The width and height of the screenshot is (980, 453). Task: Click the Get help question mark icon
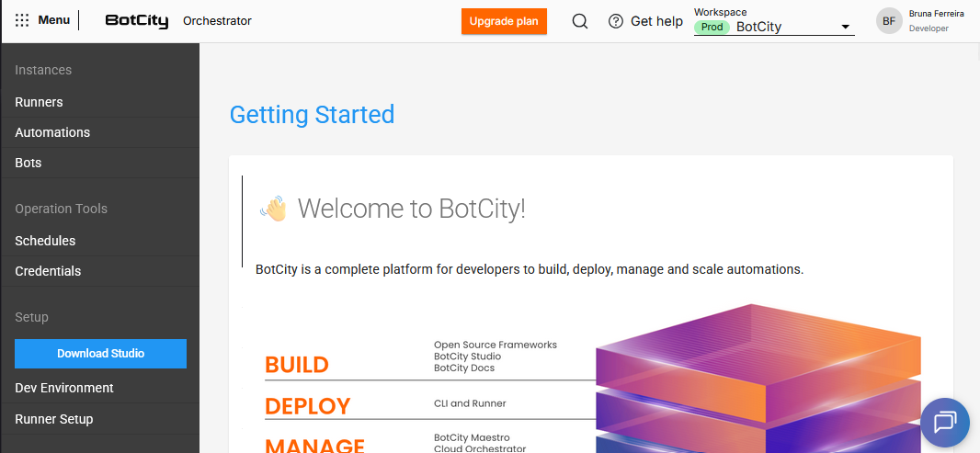pyautogui.click(x=616, y=21)
